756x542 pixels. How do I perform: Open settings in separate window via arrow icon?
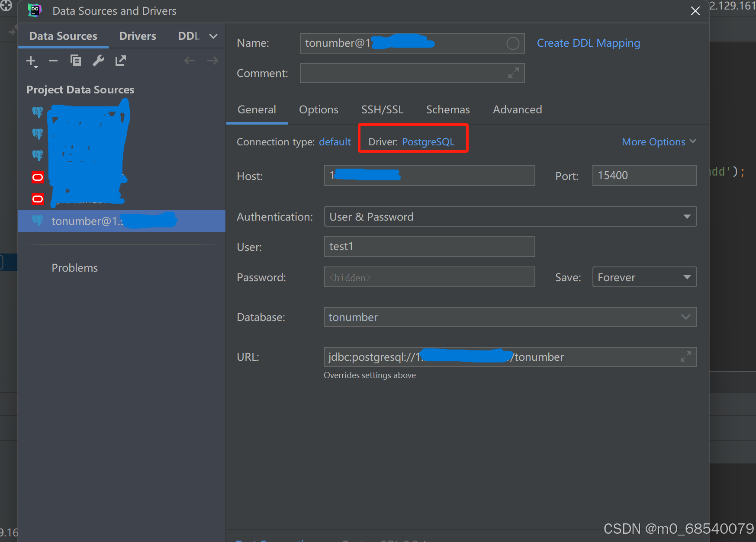(x=120, y=61)
